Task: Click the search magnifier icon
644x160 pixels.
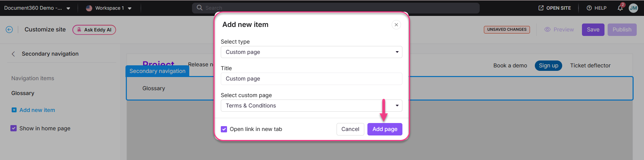Action: (x=200, y=8)
